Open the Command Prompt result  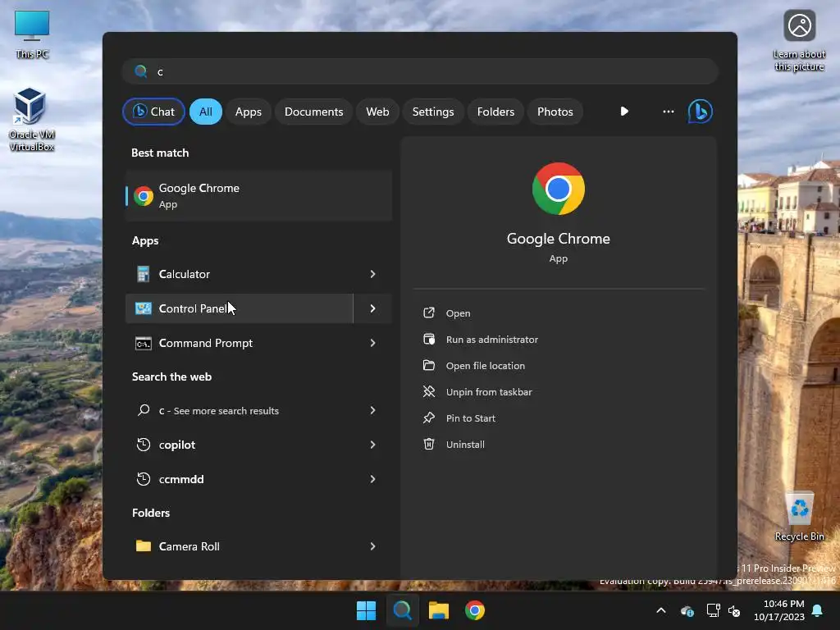click(239, 343)
